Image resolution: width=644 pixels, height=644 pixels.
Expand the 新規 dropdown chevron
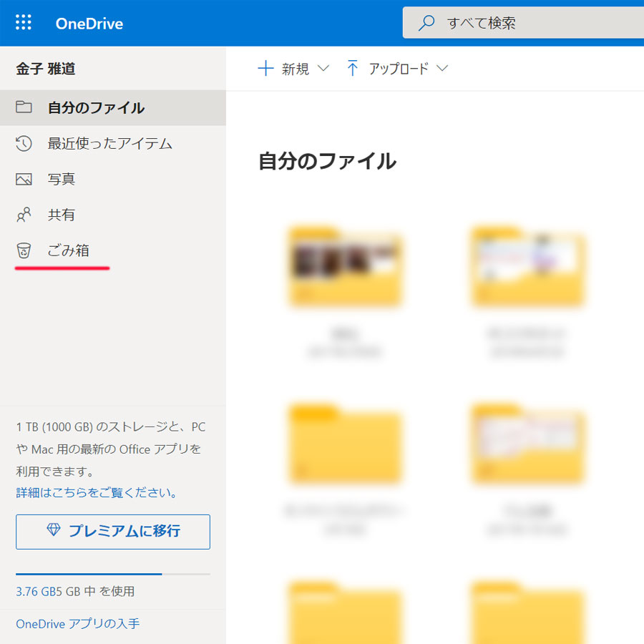pyautogui.click(x=323, y=68)
